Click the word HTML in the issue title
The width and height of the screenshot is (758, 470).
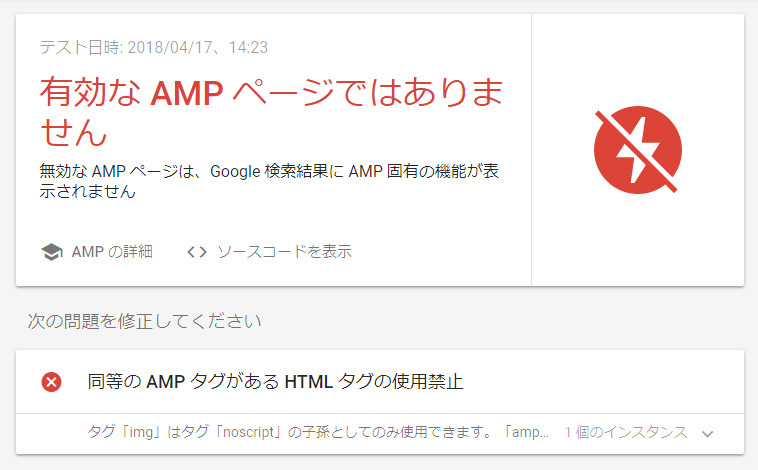pyautogui.click(x=310, y=381)
